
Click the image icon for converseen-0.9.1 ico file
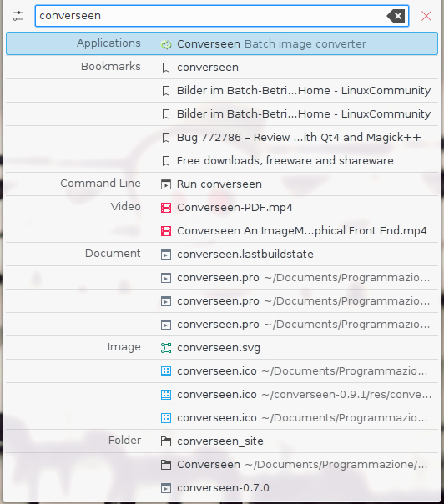[x=166, y=395]
